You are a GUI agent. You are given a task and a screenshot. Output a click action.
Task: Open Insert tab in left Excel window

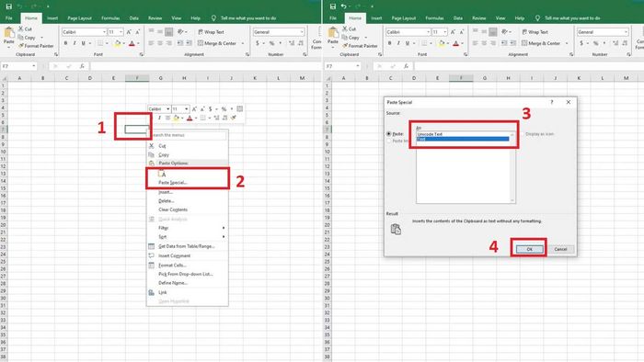click(52, 18)
